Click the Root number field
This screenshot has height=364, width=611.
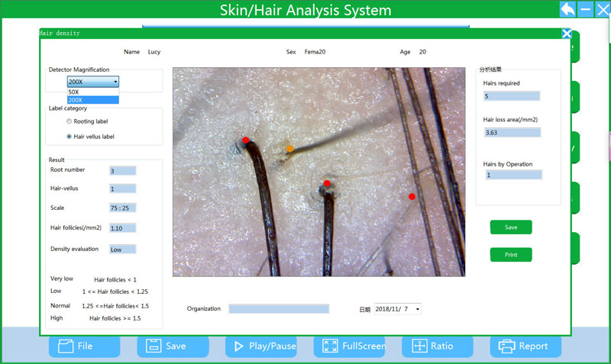click(122, 171)
